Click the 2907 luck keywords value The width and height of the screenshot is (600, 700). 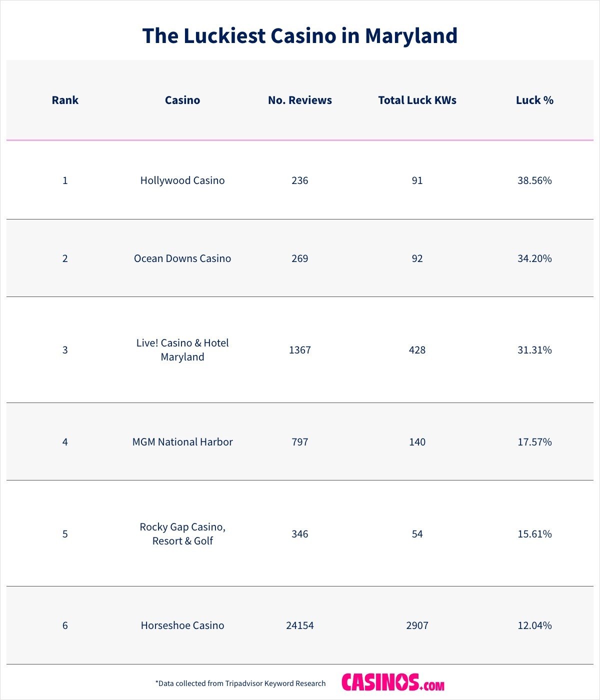[x=417, y=625]
